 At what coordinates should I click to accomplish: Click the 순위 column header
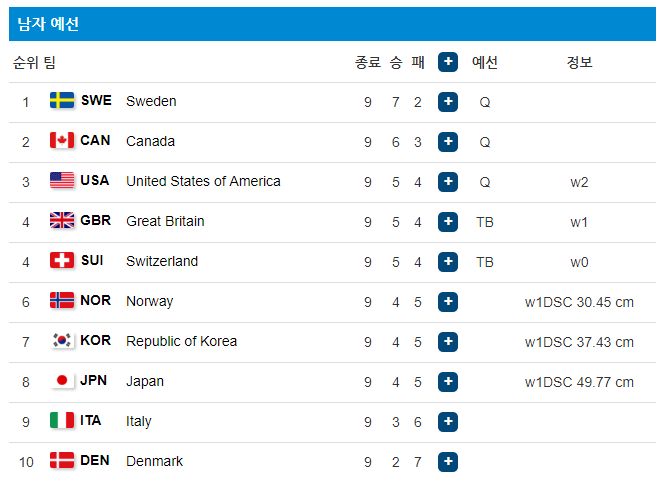coord(25,62)
